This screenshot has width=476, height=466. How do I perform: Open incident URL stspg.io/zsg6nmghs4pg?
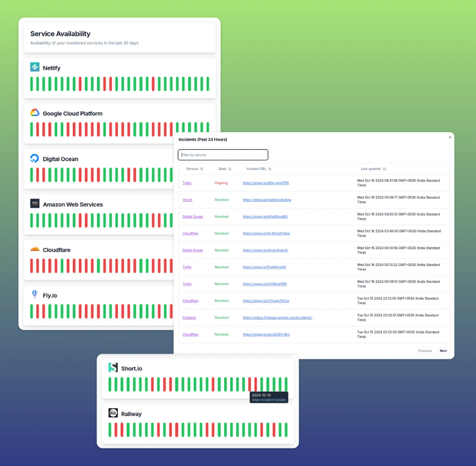click(x=267, y=200)
